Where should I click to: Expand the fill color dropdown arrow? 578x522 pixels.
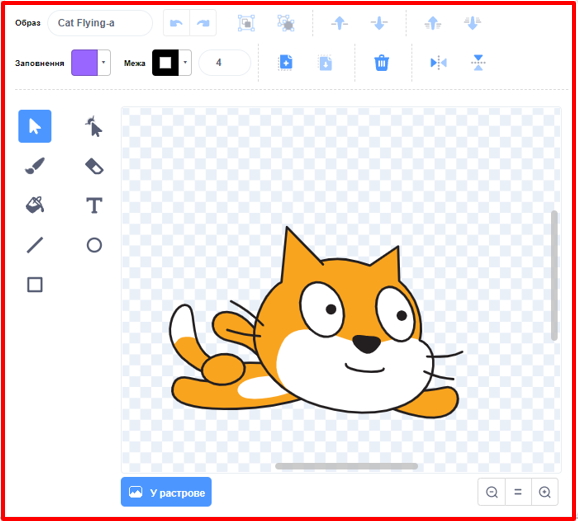[x=104, y=63]
